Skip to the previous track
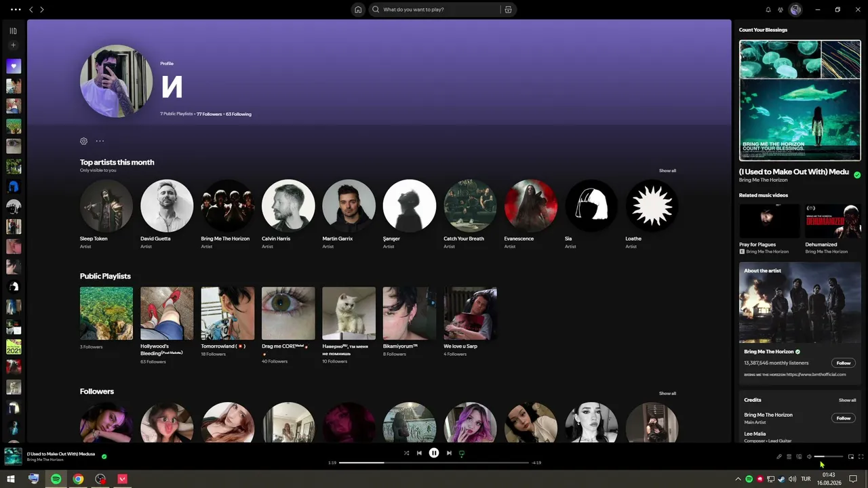The width and height of the screenshot is (868, 488). [419, 453]
